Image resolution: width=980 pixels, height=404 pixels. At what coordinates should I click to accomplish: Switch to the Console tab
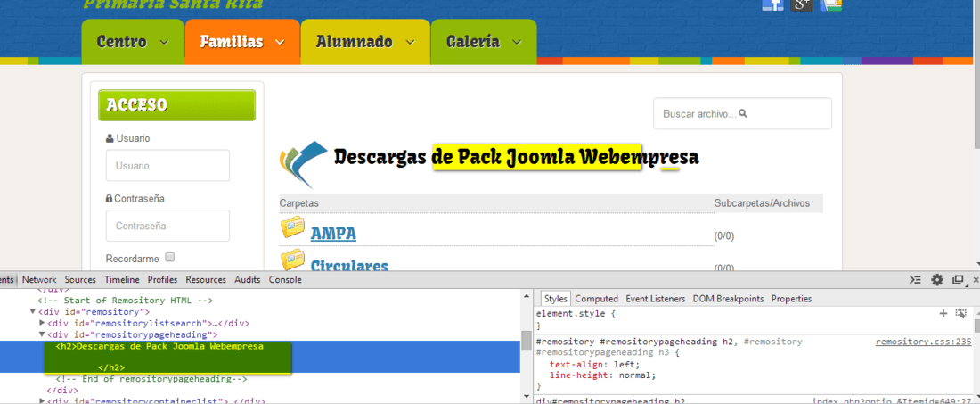pyautogui.click(x=285, y=279)
